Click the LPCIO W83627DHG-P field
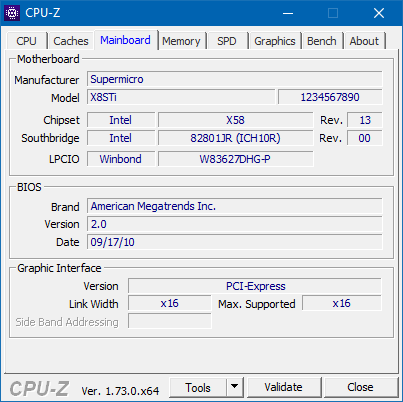Image resolution: width=403 pixels, height=402 pixels. (235, 159)
